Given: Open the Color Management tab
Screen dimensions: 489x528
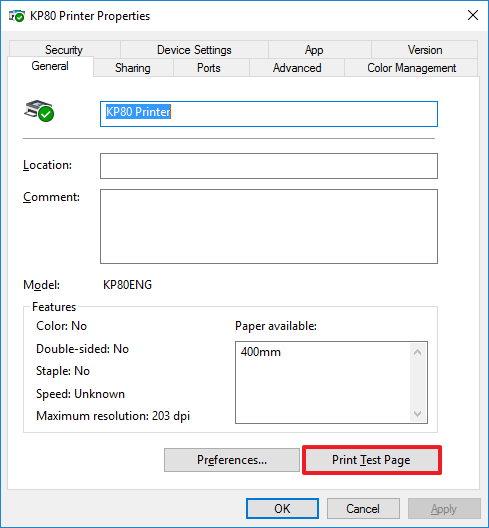Looking at the screenshot, I should [x=412, y=68].
